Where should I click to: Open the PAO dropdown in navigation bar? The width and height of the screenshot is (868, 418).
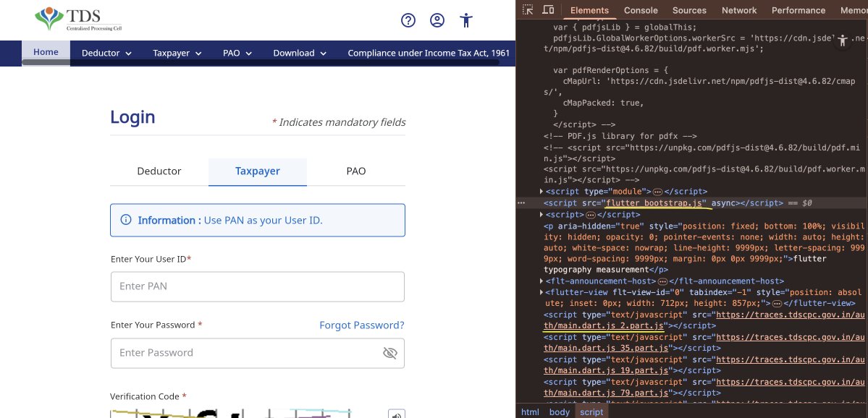pyautogui.click(x=237, y=53)
